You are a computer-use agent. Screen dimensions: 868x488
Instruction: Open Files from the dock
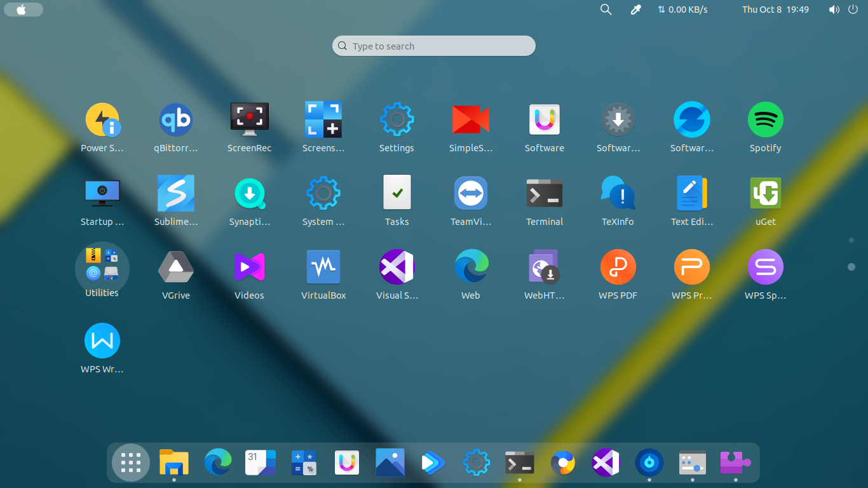coord(174,463)
